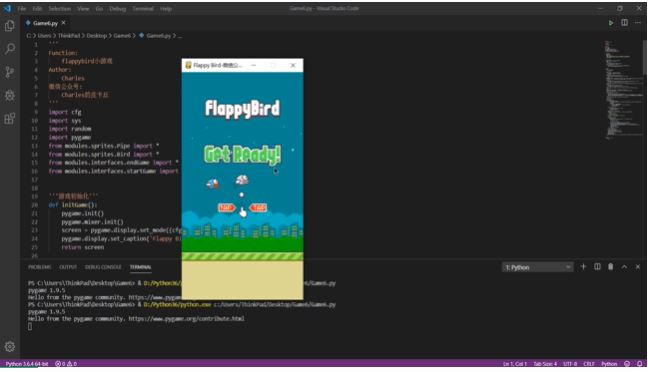The image size is (648, 372).
Task: Run the Python file with play icon
Action: click(x=610, y=23)
